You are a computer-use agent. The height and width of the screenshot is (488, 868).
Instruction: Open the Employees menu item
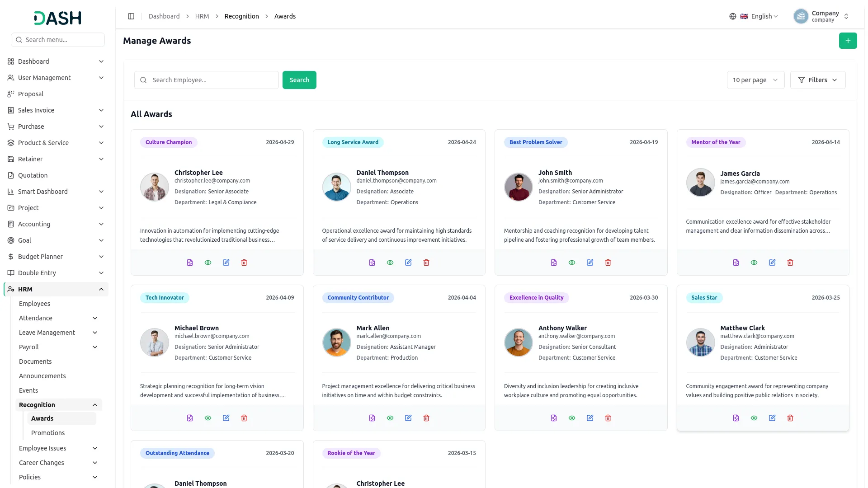(34, 304)
